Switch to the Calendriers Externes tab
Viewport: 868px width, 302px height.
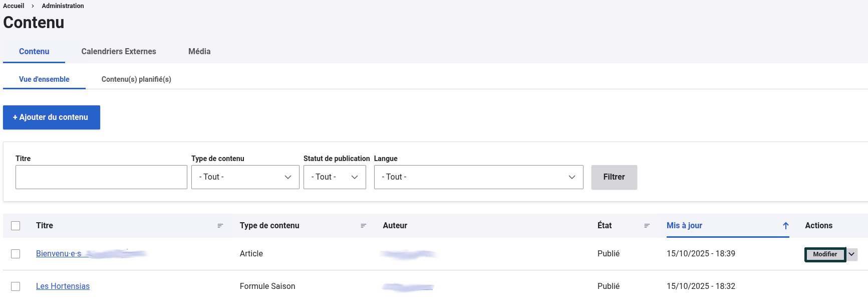pyautogui.click(x=119, y=52)
